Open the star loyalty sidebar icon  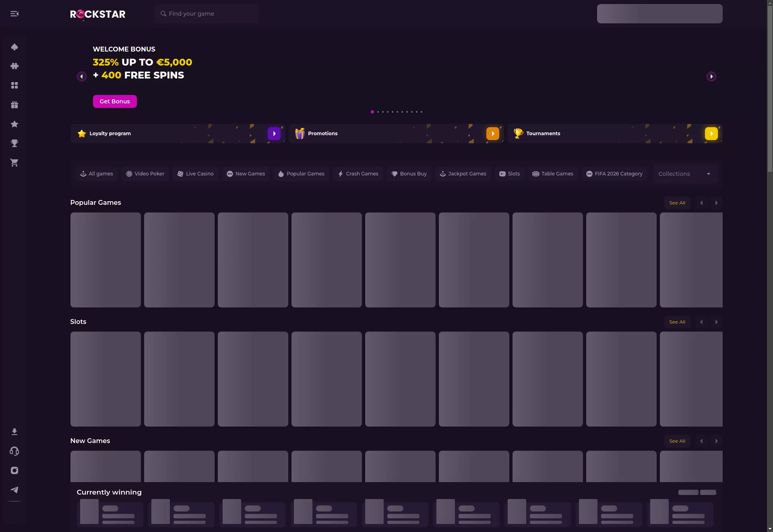coord(14,124)
